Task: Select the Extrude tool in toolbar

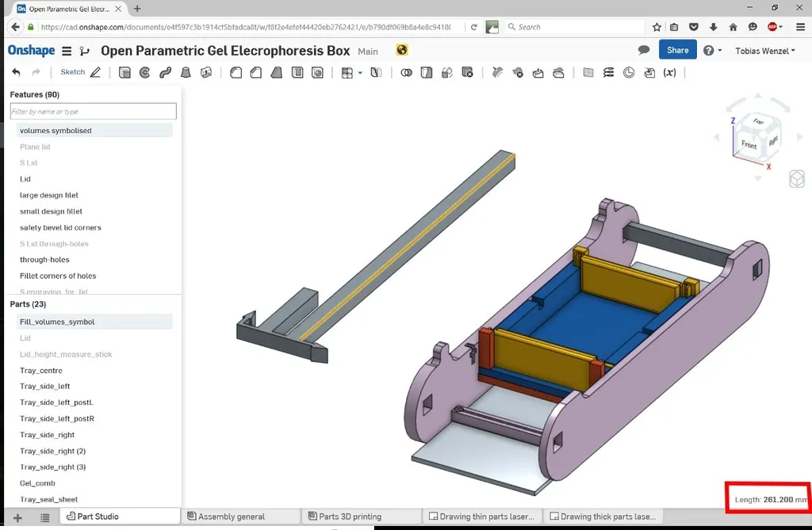Action: 124,72
